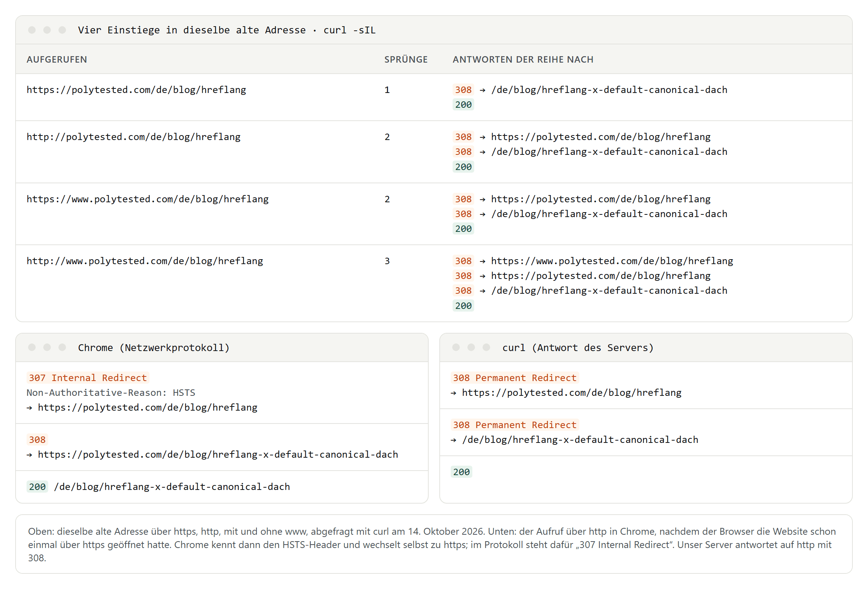Image resolution: width=868 pixels, height=589 pixels.
Task: Click the Sprünge value 2 in the http://polytested.com row
Action: [387, 137]
